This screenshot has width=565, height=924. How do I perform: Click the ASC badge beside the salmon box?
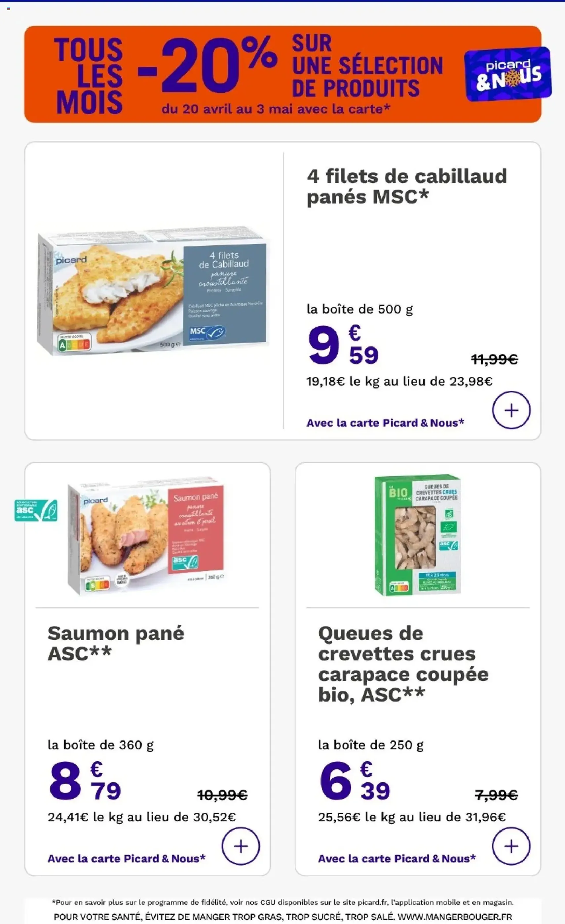[x=36, y=510]
